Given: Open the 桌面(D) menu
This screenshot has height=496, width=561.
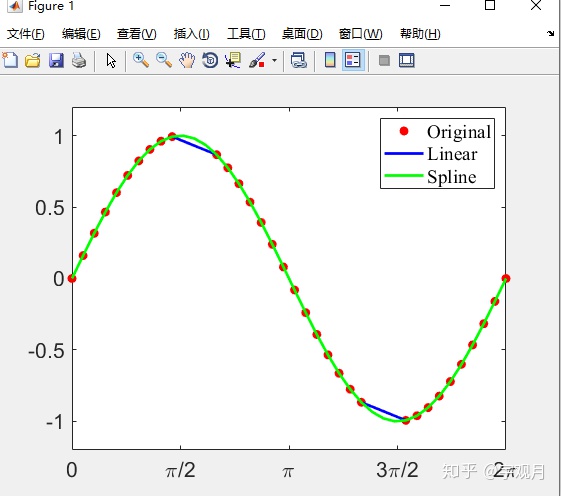Looking at the screenshot, I should (x=302, y=34).
